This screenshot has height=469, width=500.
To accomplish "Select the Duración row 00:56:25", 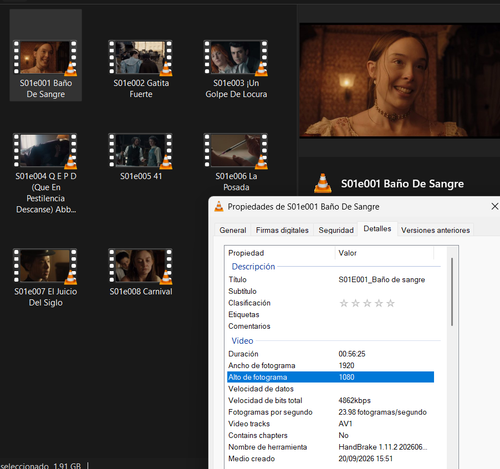I will point(330,354).
